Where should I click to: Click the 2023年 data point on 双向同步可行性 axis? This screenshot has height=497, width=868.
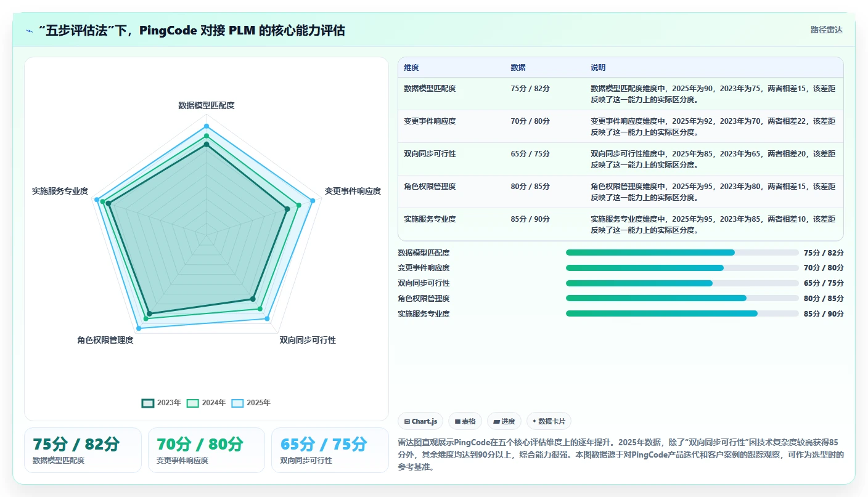coord(253,299)
